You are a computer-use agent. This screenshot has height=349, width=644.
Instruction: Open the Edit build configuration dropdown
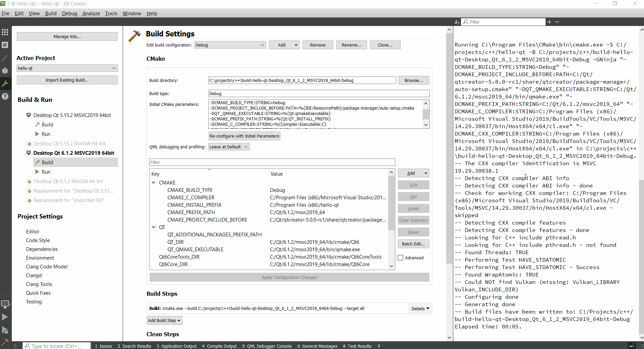(x=230, y=45)
